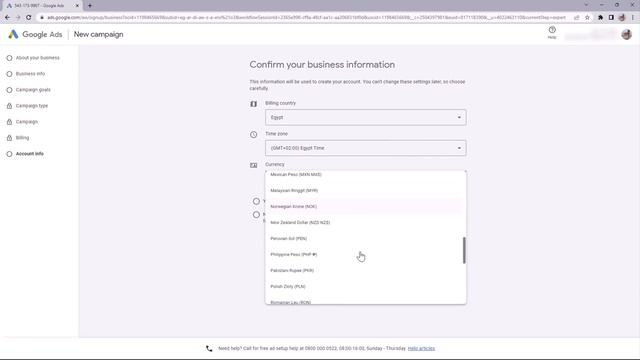Go to the Account info step
Image resolution: width=640 pixels, height=360 pixels.
click(x=29, y=154)
